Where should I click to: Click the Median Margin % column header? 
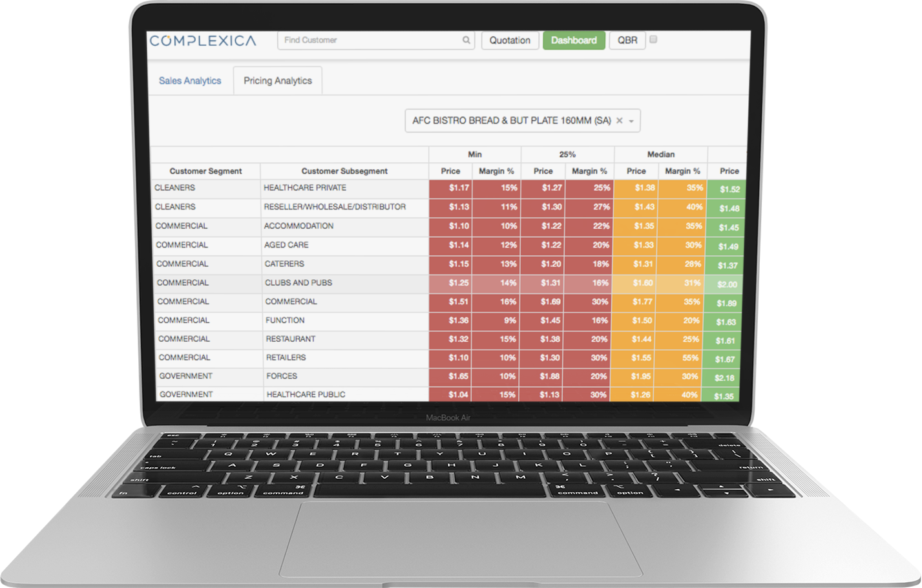click(682, 171)
